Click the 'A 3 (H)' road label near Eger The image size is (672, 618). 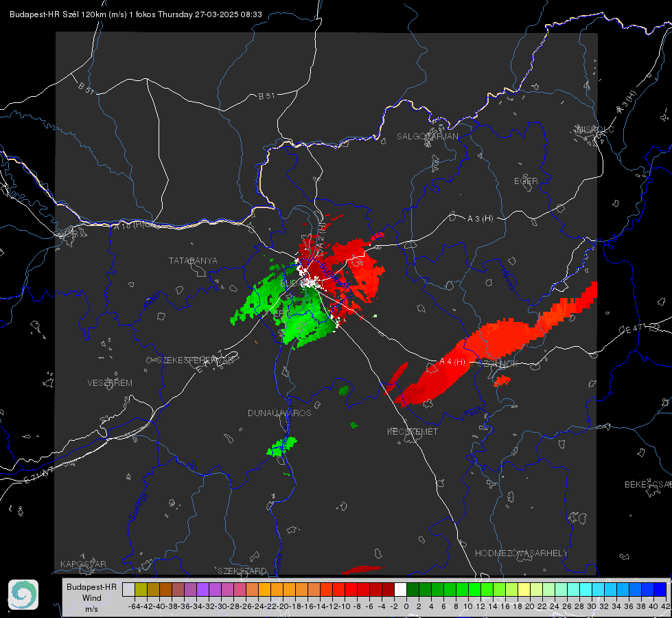[480, 218]
